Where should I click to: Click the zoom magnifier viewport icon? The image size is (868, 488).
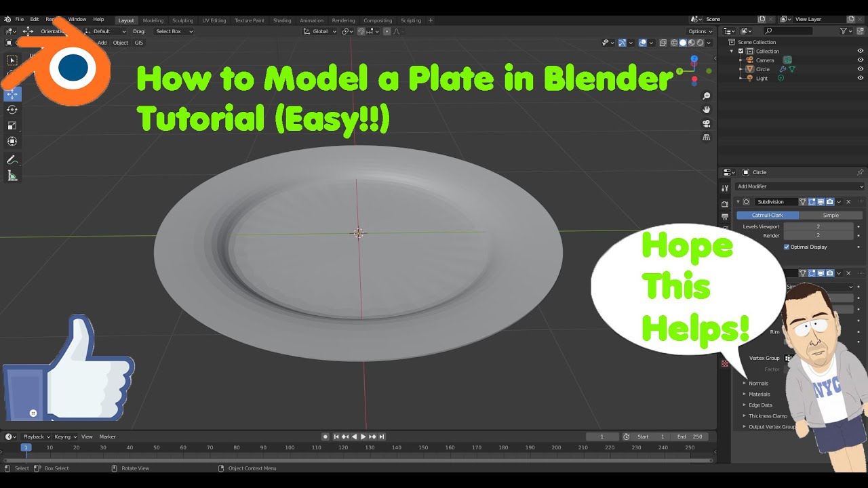point(706,96)
